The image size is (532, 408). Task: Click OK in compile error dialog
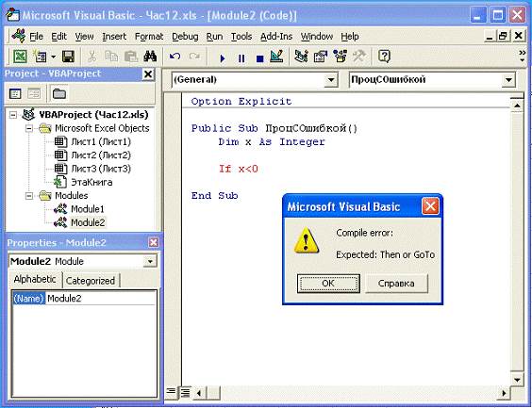(328, 284)
